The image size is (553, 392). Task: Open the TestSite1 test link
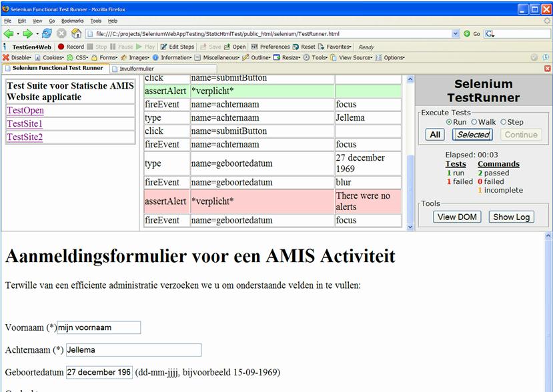coord(25,124)
